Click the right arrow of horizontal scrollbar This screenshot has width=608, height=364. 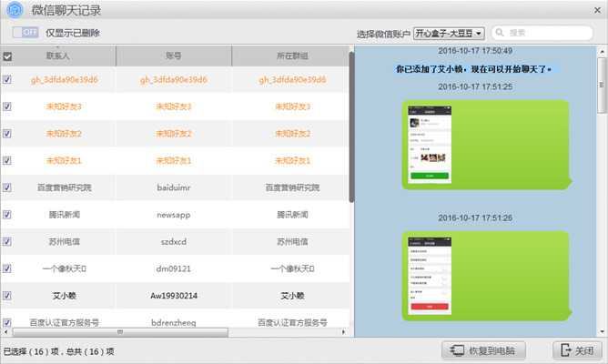[343, 332]
